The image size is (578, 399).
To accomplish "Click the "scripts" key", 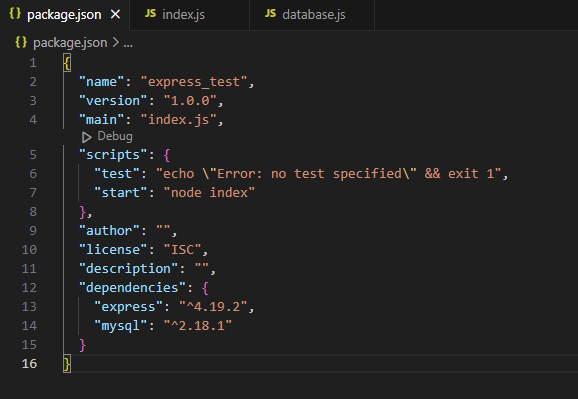I will point(113,155).
